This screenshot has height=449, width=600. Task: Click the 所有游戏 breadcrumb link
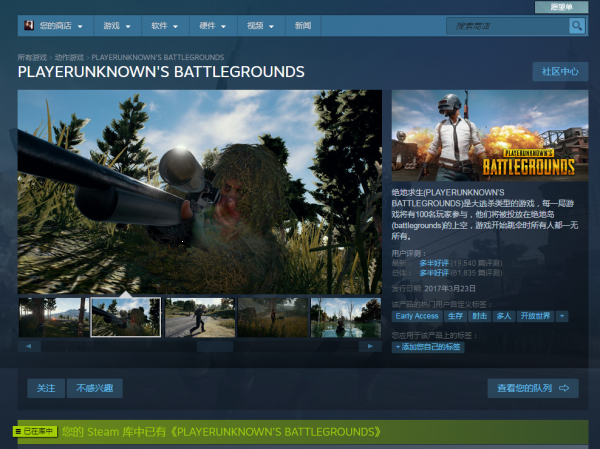click(x=32, y=57)
